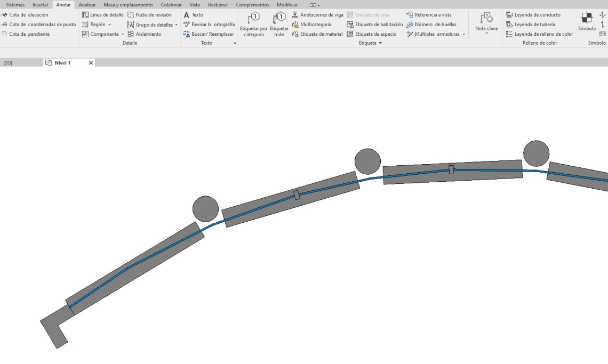Close the Nivel 1 view tab

(x=91, y=63)
